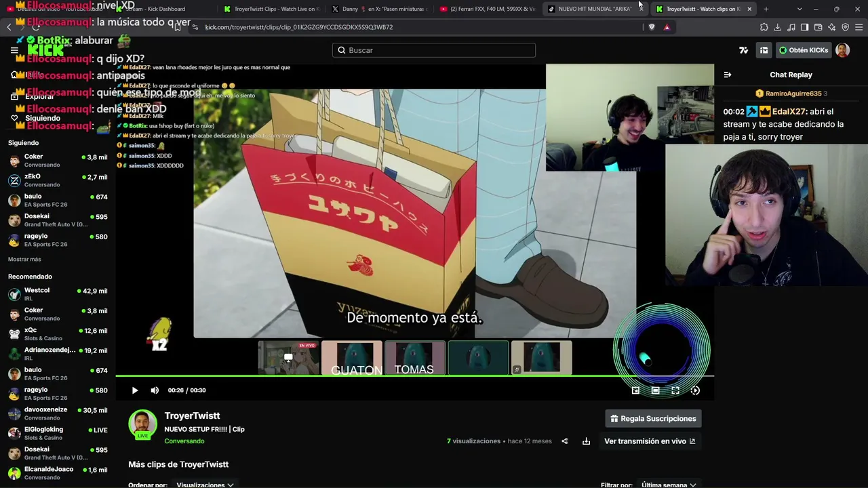The height and width of the screenshot is (488, 868).
Task: Open the Brave Playlist music-note icon
Action: pos(791,27)
